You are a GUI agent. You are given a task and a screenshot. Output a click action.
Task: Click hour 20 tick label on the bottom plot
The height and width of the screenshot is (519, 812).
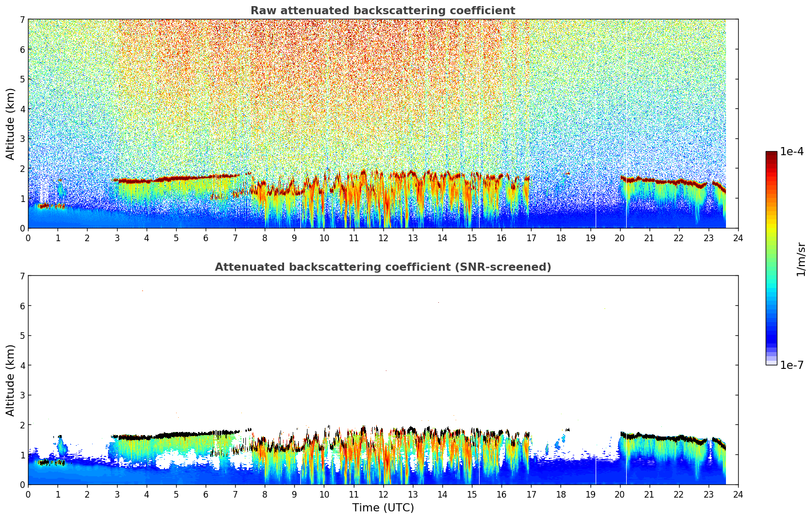pos(620,495)
